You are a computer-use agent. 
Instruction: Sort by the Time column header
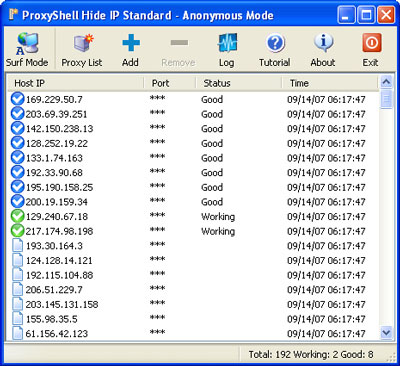click(x=330, y=83)
